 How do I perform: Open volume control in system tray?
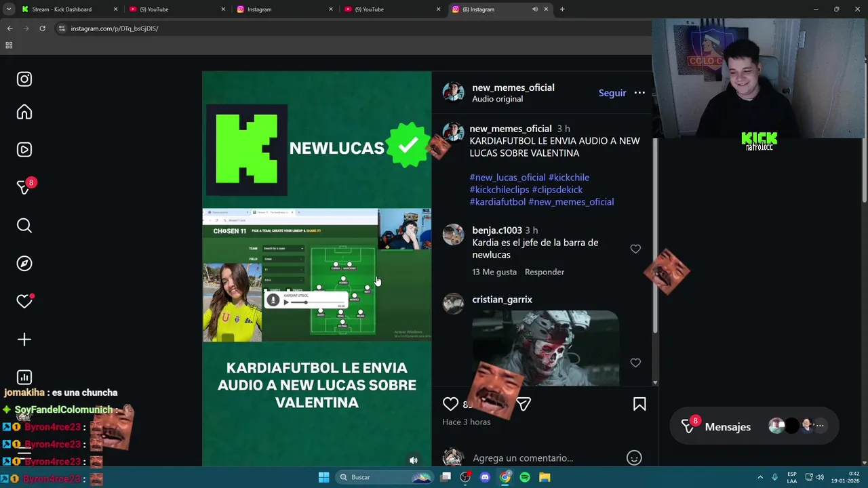coord(820,477)
